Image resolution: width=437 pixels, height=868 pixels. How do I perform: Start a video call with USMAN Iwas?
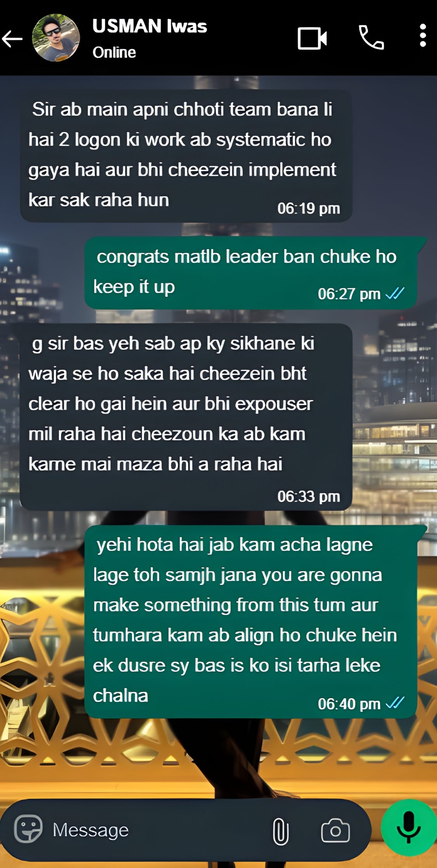point(312,38)
